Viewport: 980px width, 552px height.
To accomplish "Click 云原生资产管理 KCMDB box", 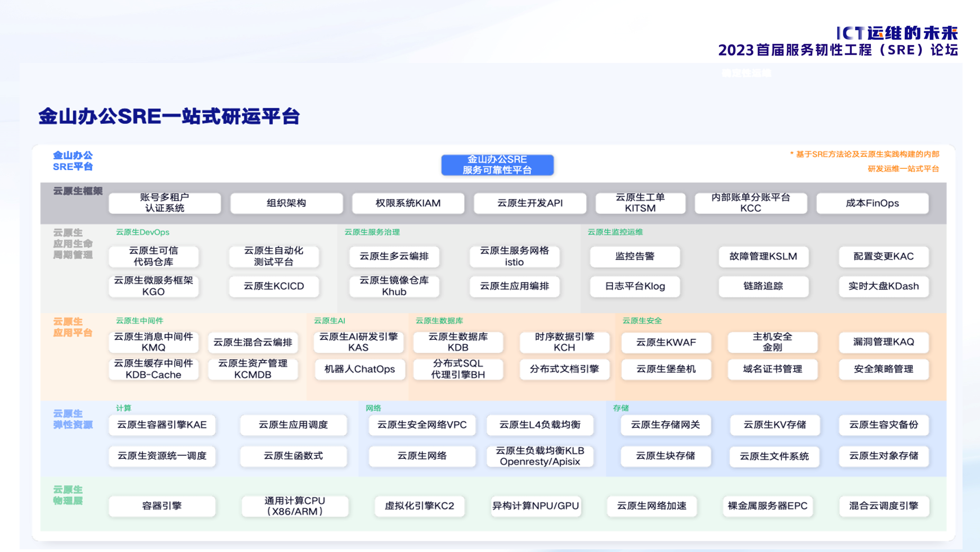I will 253,369.
